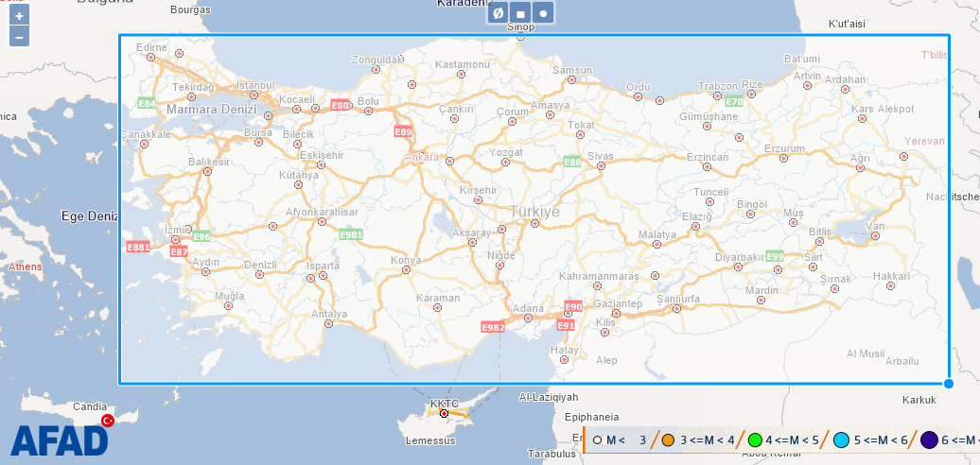Click the E91 road shield above Hatay
This screenshot has height=465, width=980.
pyautogui.click(x=566, y=325)
